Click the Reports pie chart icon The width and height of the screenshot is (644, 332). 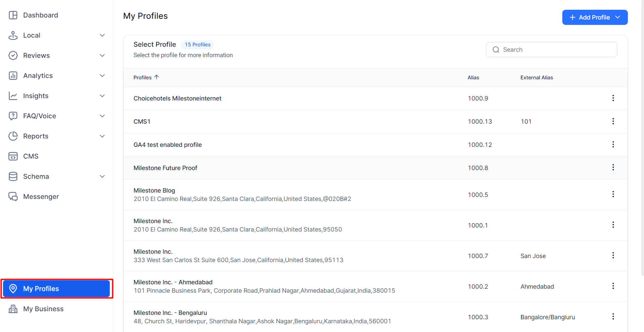[13, 136]
